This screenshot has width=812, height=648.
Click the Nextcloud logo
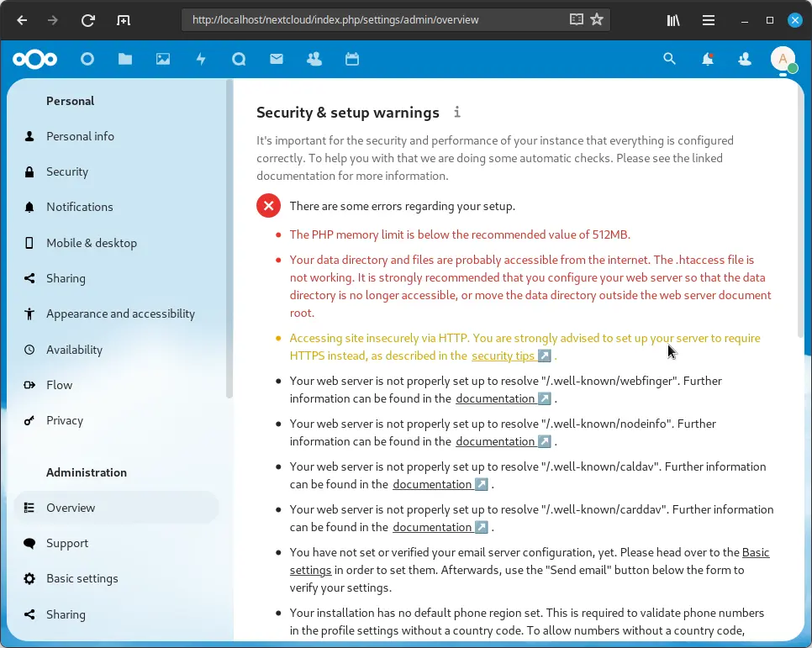[x=35, y=59]
